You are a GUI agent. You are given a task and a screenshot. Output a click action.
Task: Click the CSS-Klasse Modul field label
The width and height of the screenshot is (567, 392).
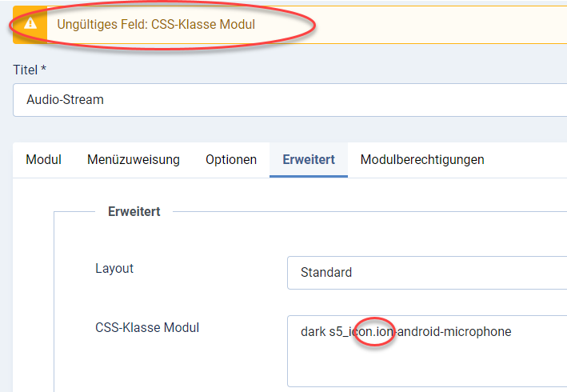click(147, 327)
